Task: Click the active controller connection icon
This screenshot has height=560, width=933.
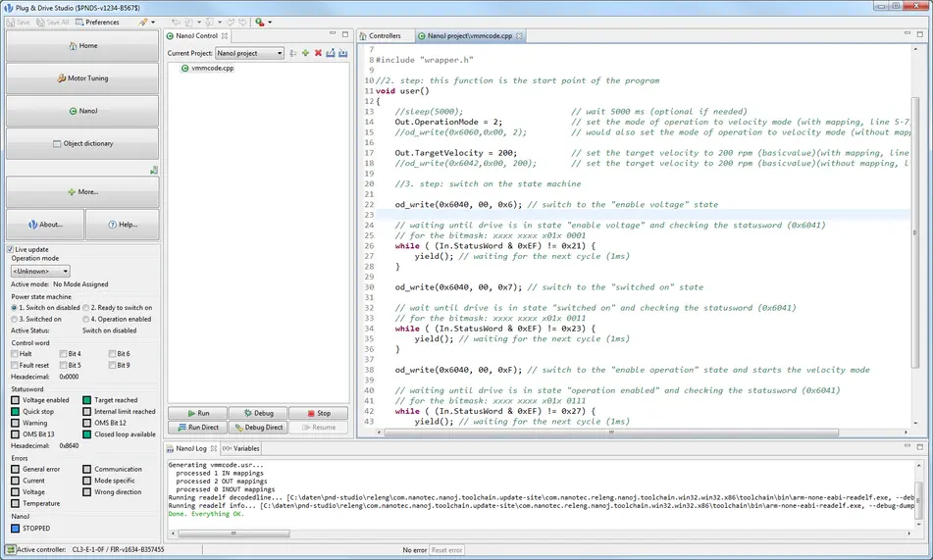Action: (9, 550)
